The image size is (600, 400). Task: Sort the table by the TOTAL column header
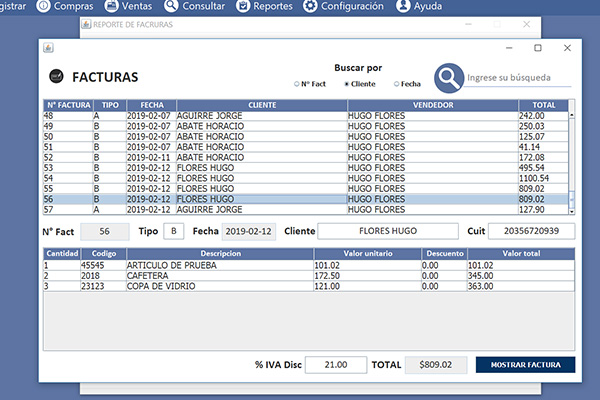543,105
